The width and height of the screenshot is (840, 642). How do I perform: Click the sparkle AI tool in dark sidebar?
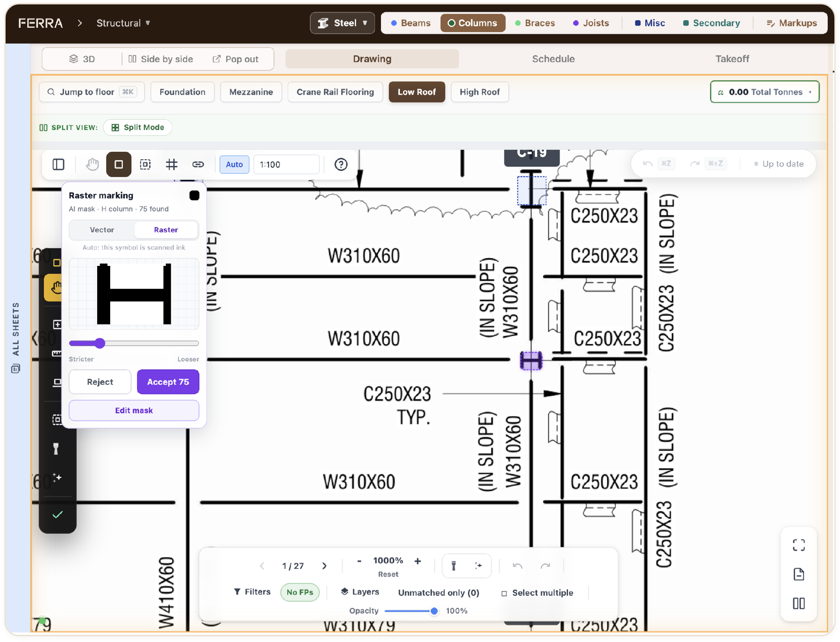[x=57, y=478]
